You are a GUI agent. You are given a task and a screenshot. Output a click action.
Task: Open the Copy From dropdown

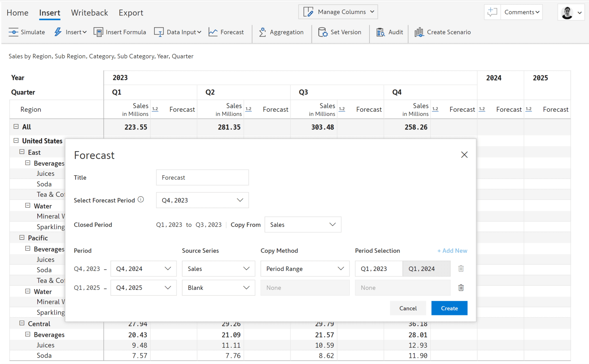click(302, 224)
